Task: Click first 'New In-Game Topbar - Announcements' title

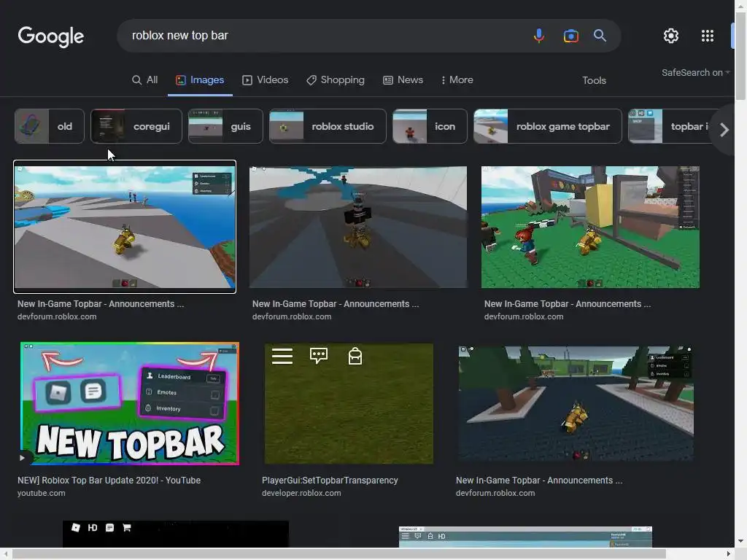Action: (x=101, y=304)
